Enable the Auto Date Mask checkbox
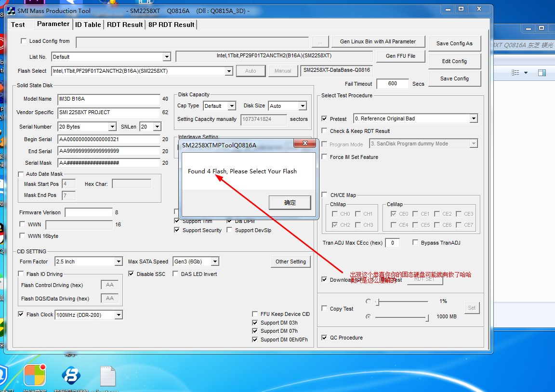This screenshot has width=555, height=392. pos(21,174)
